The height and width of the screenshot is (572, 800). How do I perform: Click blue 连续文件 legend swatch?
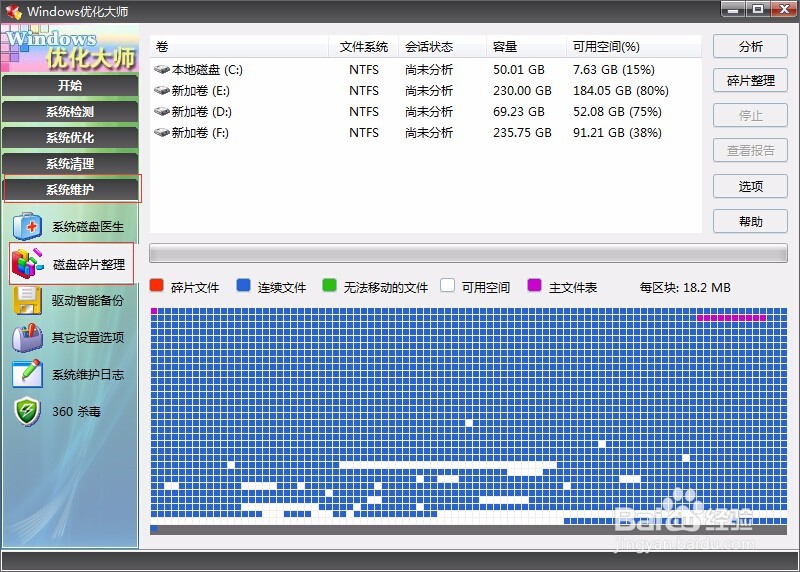click(243, 285)
